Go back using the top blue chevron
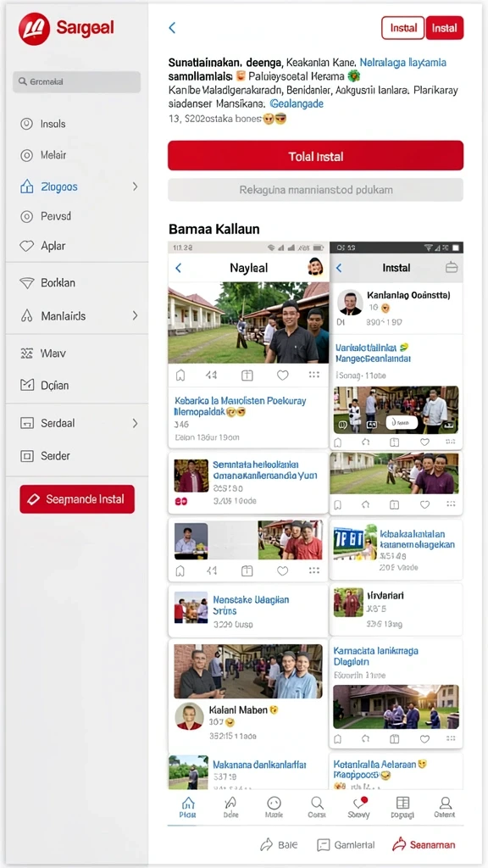 tap(172, 28)
